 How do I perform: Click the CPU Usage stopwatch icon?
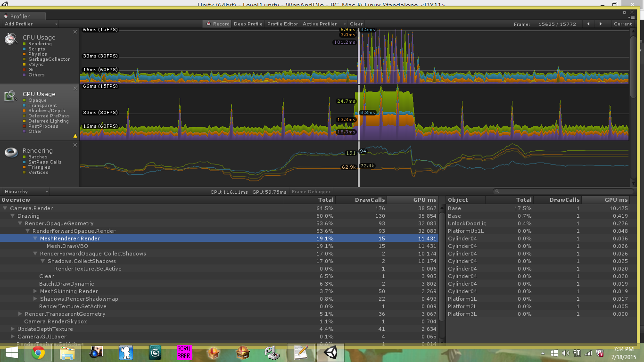point(11,39)
